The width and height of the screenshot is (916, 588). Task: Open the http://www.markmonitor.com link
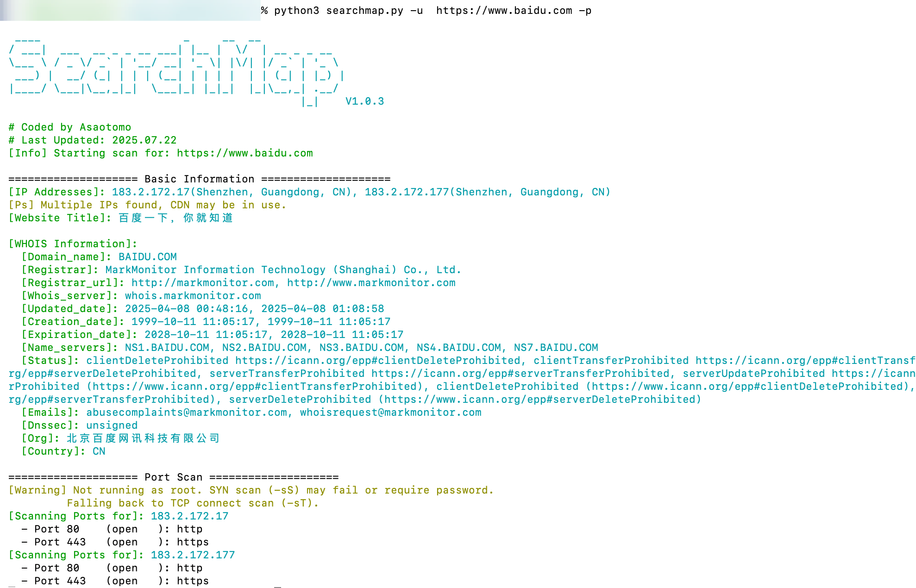(371, 283)
